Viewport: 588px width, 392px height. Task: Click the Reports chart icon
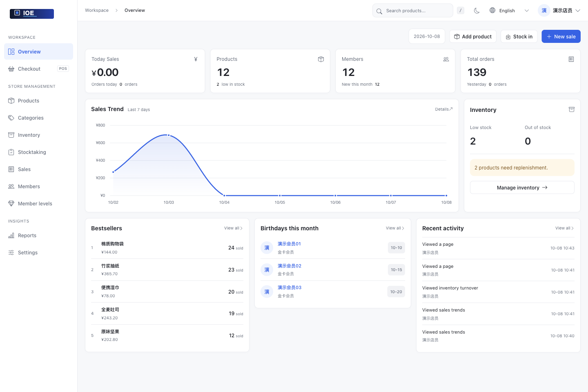point(11,236)
